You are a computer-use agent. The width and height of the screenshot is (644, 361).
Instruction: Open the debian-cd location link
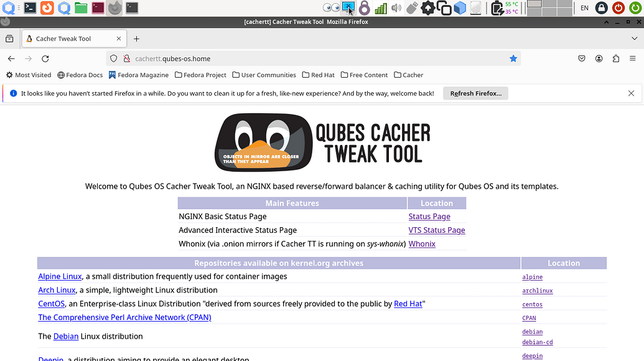(537, 342)
